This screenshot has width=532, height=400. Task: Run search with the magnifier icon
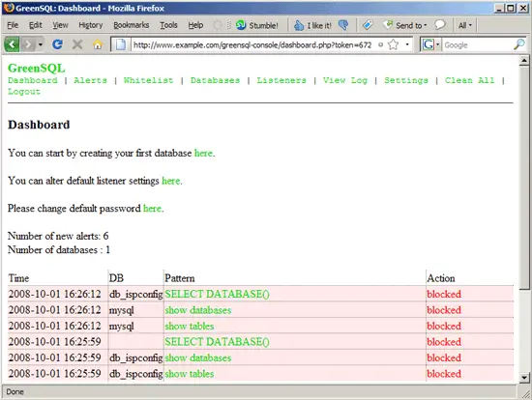tap(518, 44)
